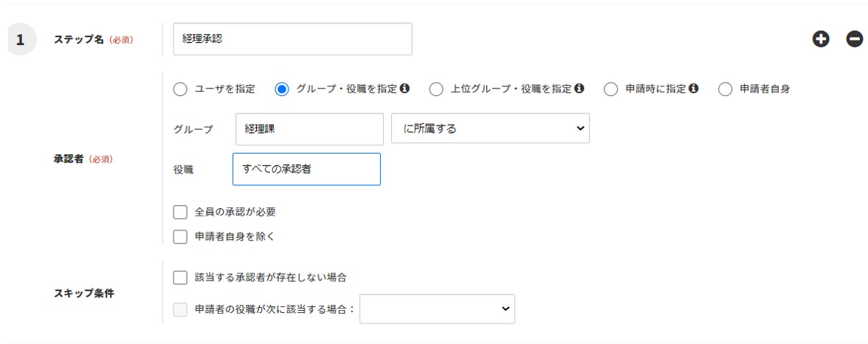
Task: Click info icon beside 上位グループ・役職を指定
Action: click(579, 89)
